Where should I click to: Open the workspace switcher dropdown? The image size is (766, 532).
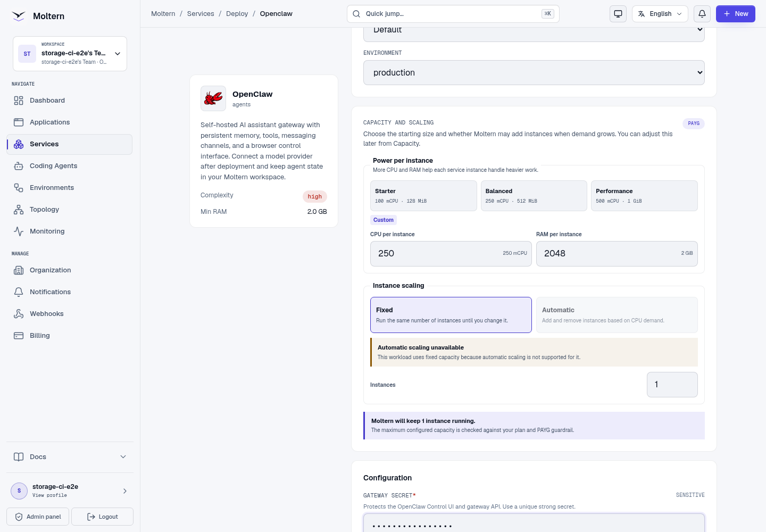pos(70,54)
